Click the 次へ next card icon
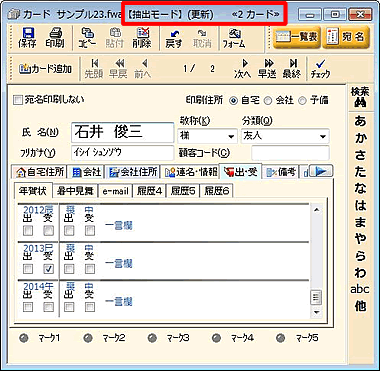This screenshot has height=371, width=380. 243,69
